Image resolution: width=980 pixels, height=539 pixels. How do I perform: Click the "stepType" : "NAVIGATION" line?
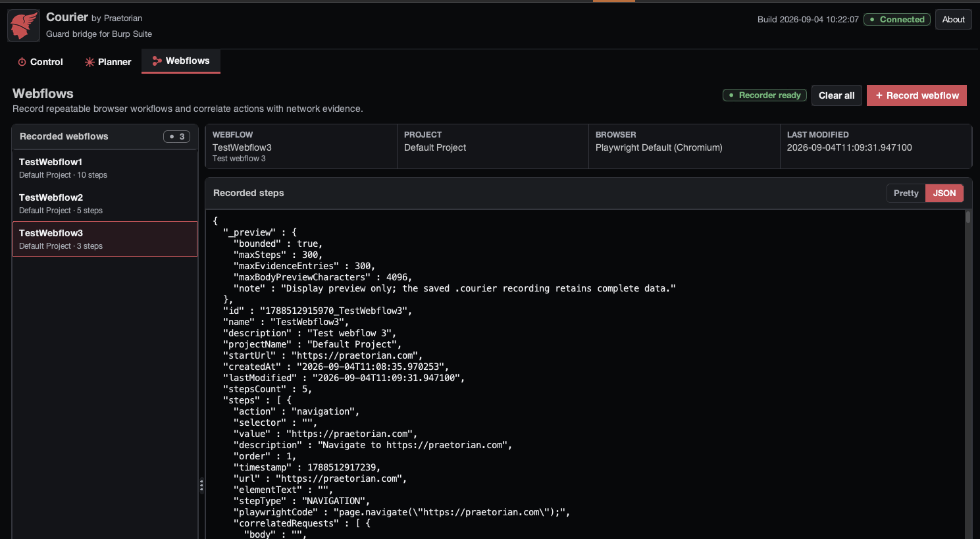click(x=301, y=501)
